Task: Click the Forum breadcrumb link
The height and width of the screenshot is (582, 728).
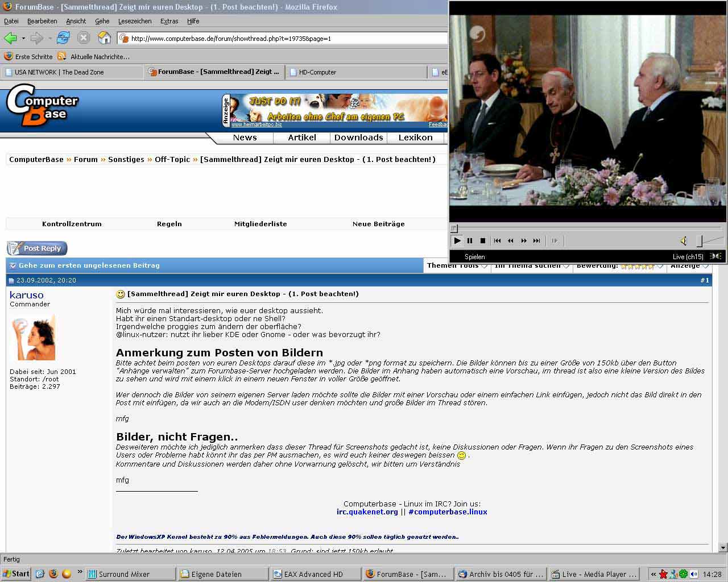Action: [86, 159]
